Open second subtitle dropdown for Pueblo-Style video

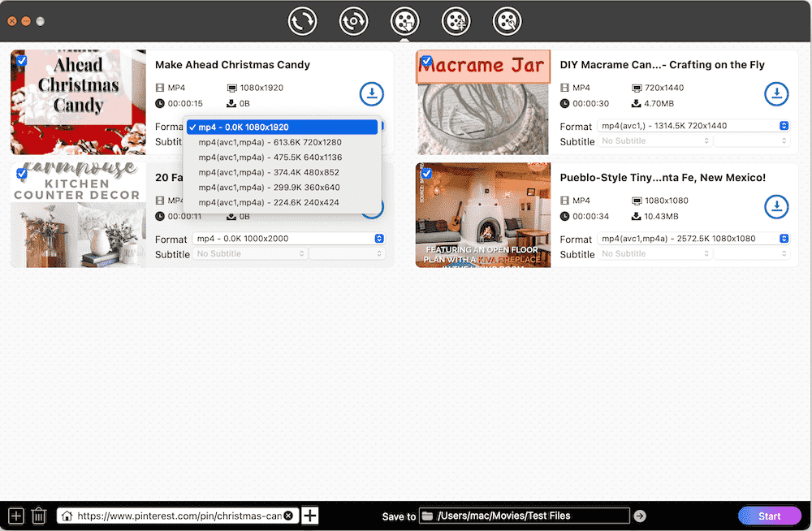[x=752, y=254]
